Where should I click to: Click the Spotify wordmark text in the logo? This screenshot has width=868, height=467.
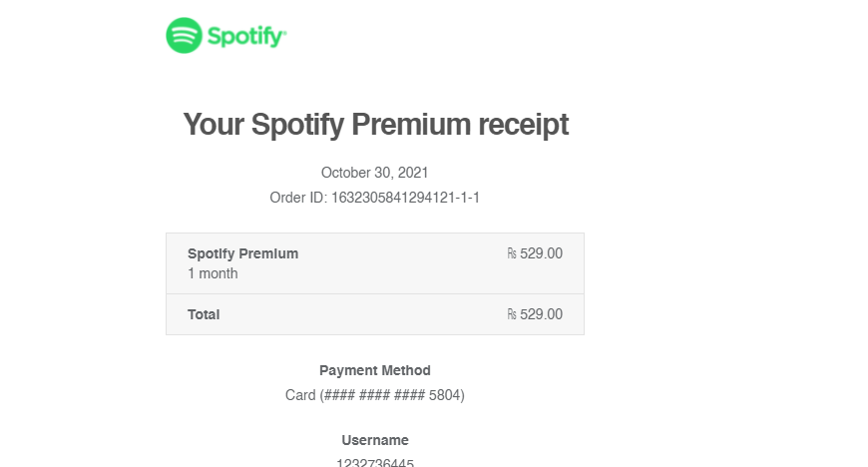(x=246, y=37)
